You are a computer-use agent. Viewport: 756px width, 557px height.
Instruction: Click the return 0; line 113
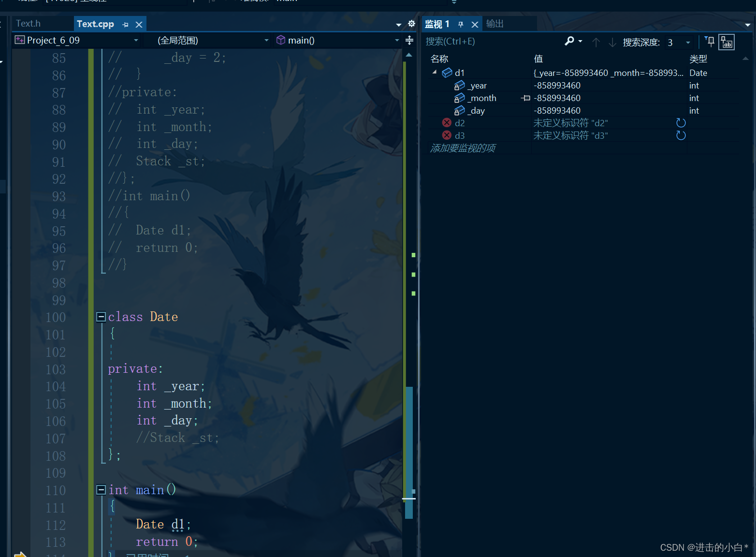click(167, 542)
